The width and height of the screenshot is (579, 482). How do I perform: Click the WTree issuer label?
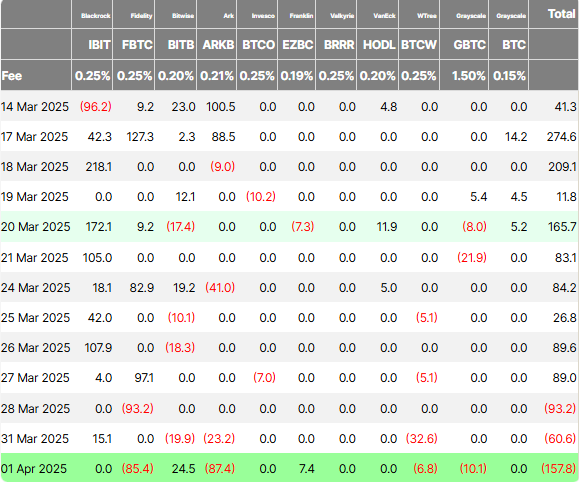426,16
